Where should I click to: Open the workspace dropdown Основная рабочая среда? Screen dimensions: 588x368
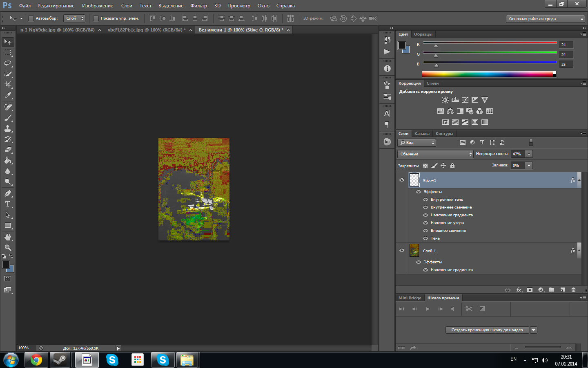[546, 19]
